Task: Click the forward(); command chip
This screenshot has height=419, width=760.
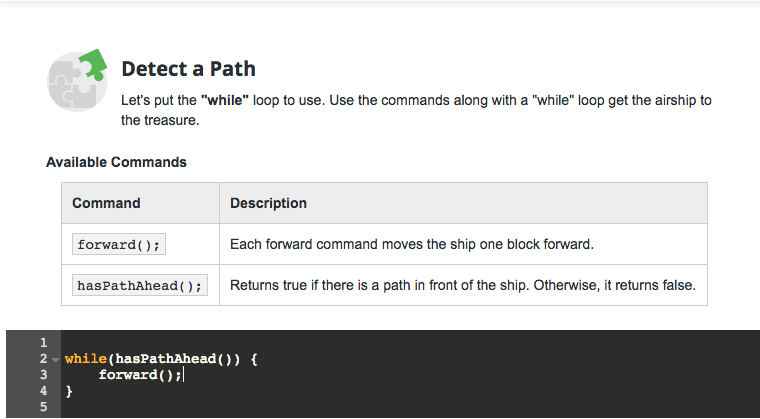Action: [119, 245]
